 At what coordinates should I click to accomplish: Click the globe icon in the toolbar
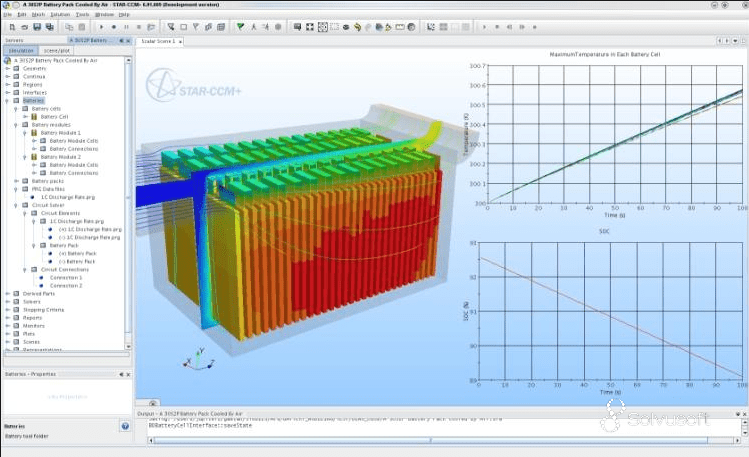[411, 27]
